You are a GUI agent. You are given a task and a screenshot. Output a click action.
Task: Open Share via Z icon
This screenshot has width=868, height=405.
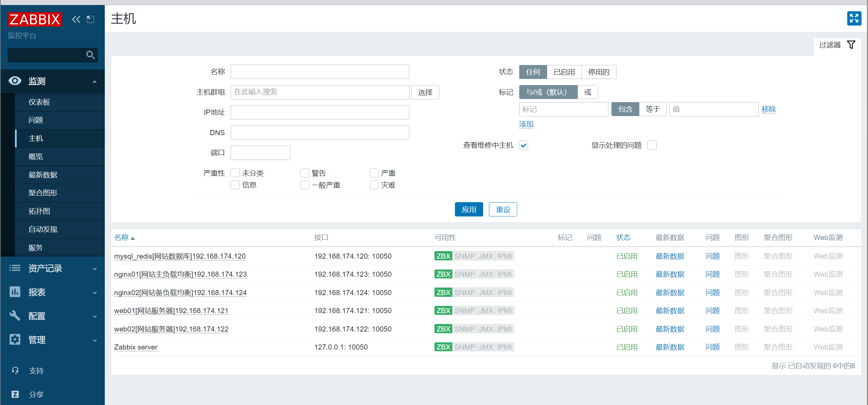pos(15,394)
